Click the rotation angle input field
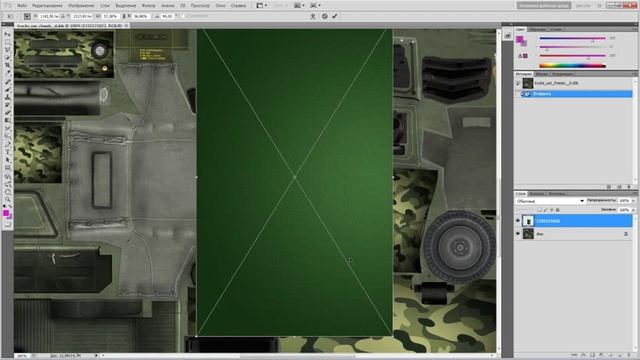This screenshot has width=640, height=360. pos(167,16)
